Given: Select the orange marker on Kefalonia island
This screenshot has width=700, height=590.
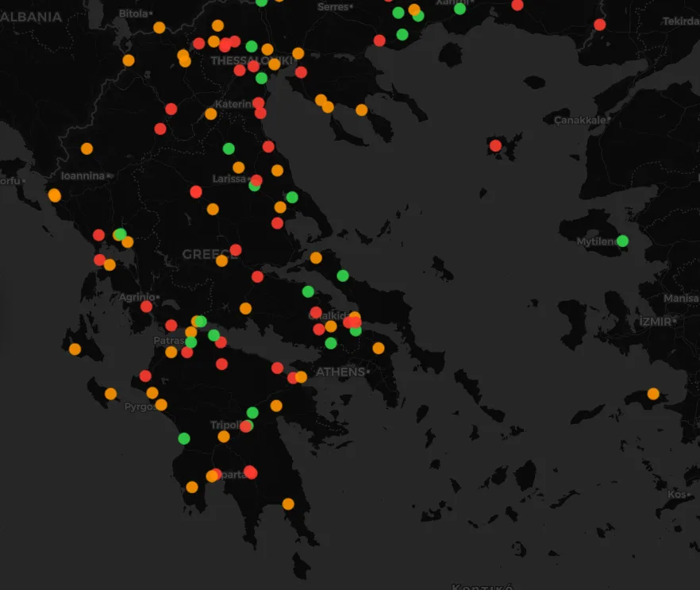Looking at the screenshot, I should 75,349.
